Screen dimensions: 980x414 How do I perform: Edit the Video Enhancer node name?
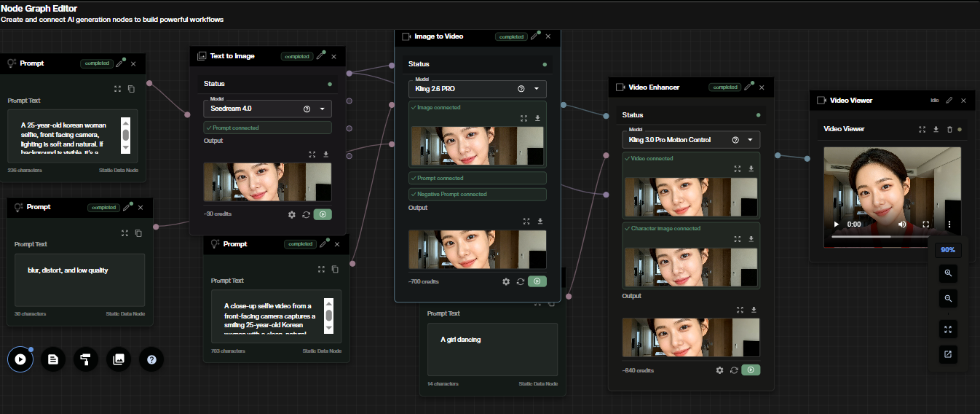(748, 87)
